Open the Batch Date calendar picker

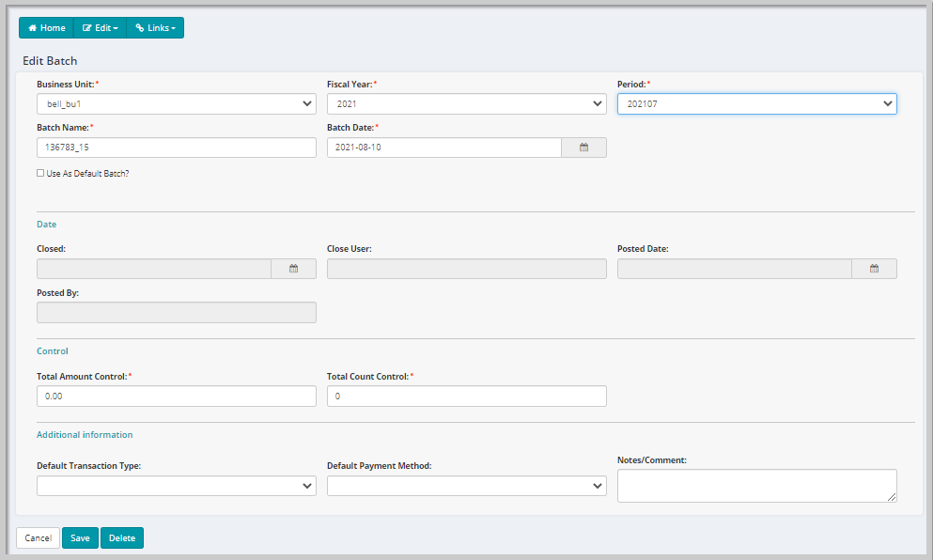(x=583, y=147)
